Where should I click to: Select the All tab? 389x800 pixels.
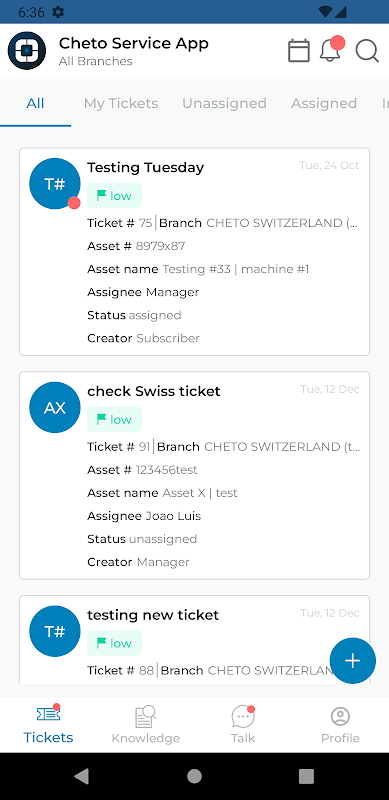[35, 103]
